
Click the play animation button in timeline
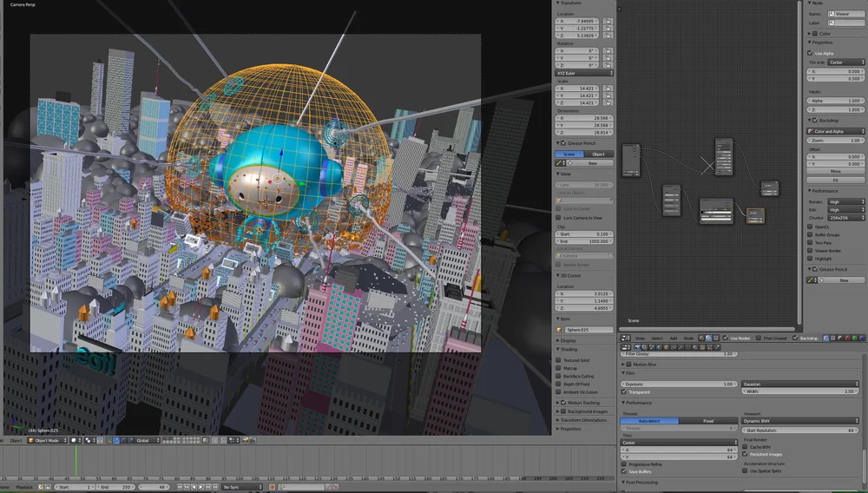tap(201, 487)
